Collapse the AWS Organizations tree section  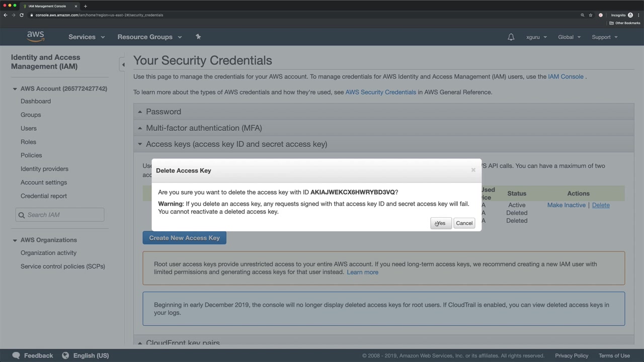click(15, 240)
